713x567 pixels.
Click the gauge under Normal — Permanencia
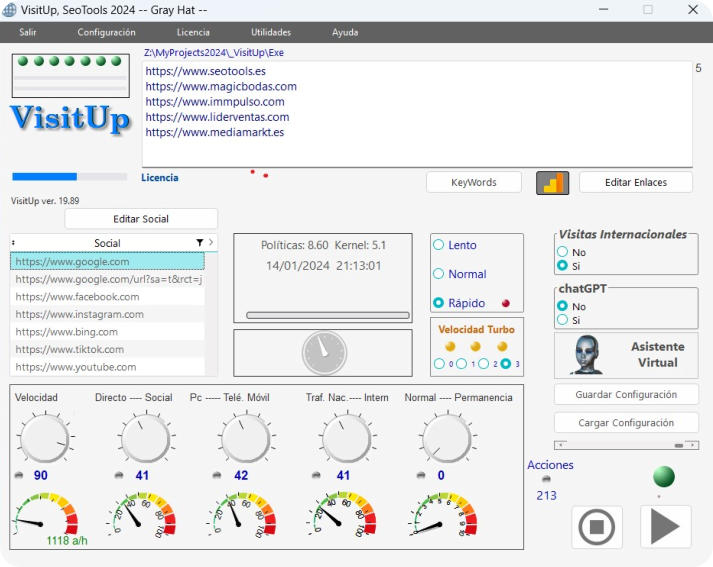point(443,514)
